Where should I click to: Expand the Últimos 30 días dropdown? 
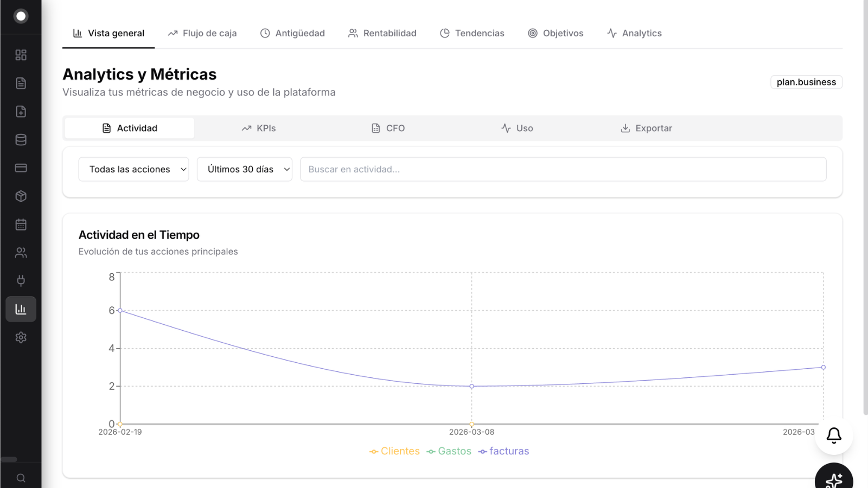(x=245, y=169)
